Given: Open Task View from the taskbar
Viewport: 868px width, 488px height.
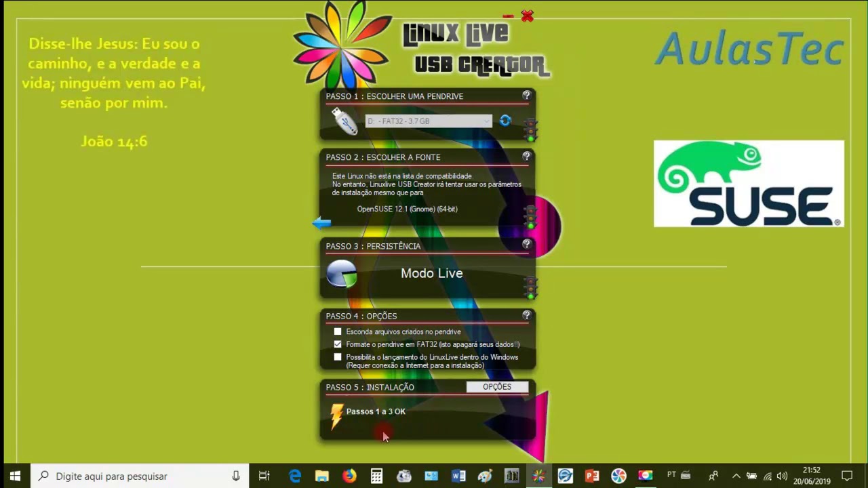Looking at the screenshot, I should coord(264,476).
